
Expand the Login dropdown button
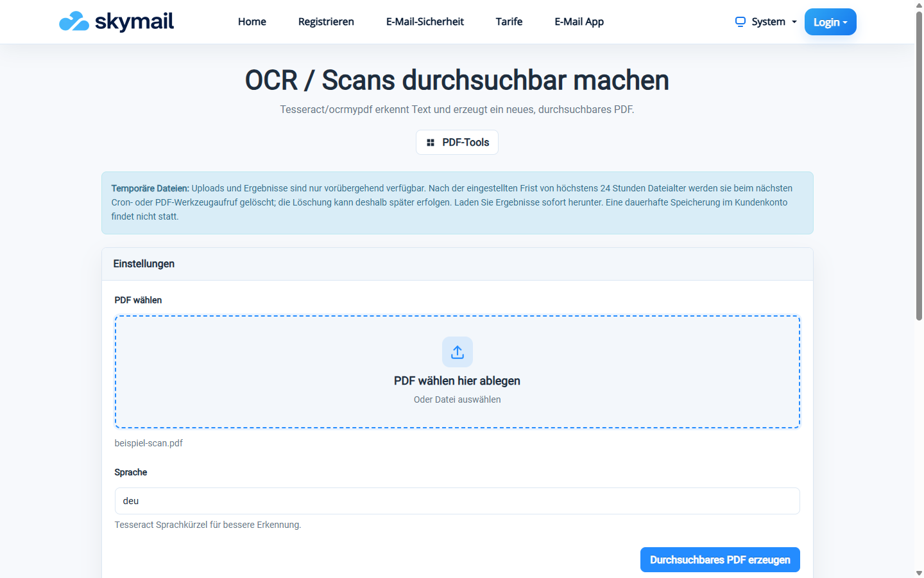point(830,22)
